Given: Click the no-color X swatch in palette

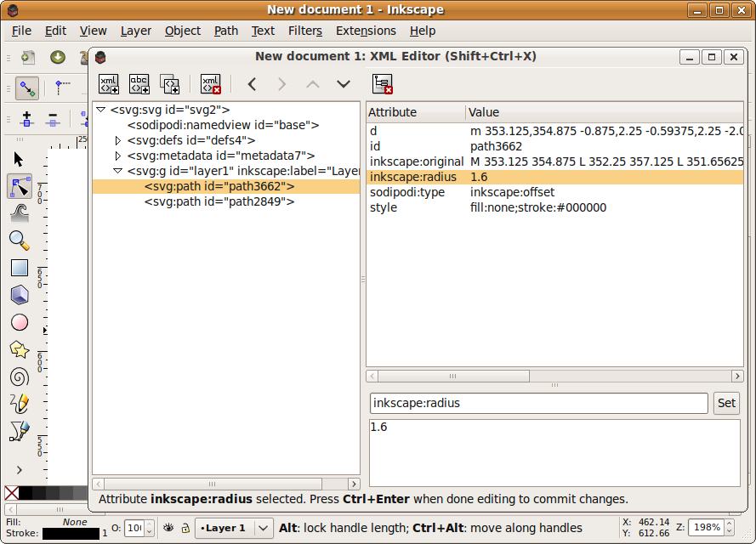Looking at the screenshot, I should click(x=12, y=493).
